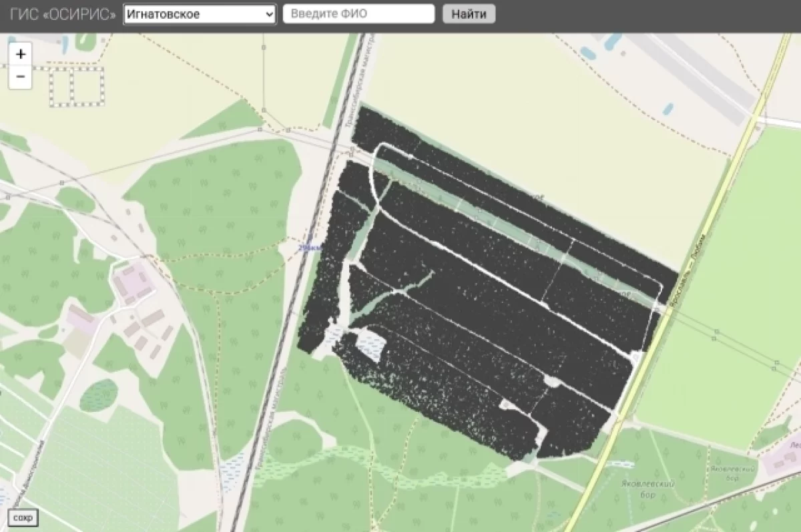The image size is (801, 532).
Task: Click the ГИС «ОСИРИС» title
Action: pos(63,14)
